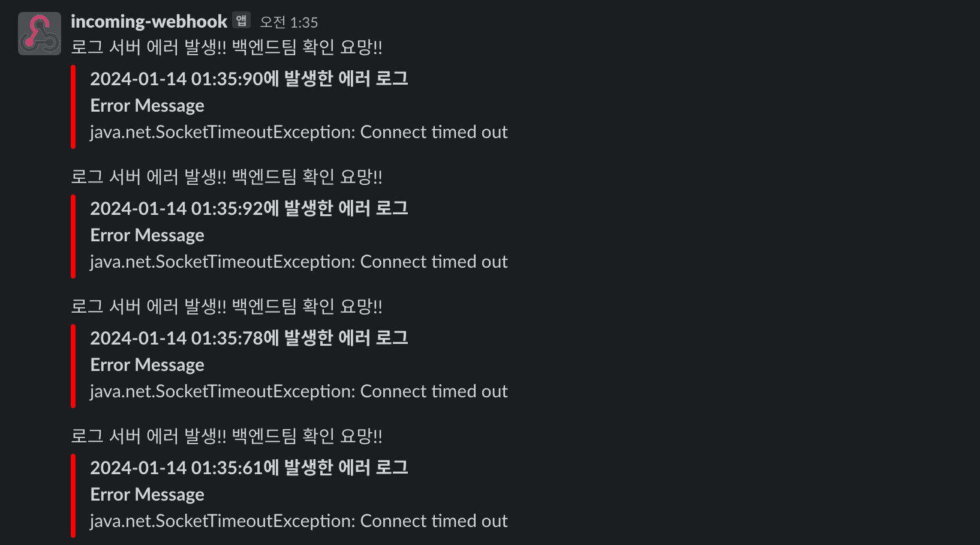The width and height of the screenshot is (980, 545).
Task: Click the red bar beside the 01:35:92 log
Action: coord(73,236)
